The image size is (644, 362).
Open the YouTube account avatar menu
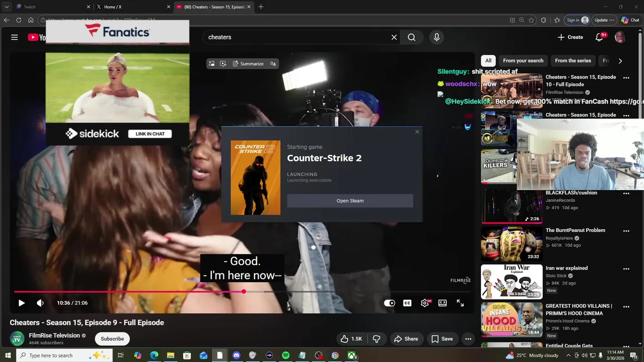[620, 37]
